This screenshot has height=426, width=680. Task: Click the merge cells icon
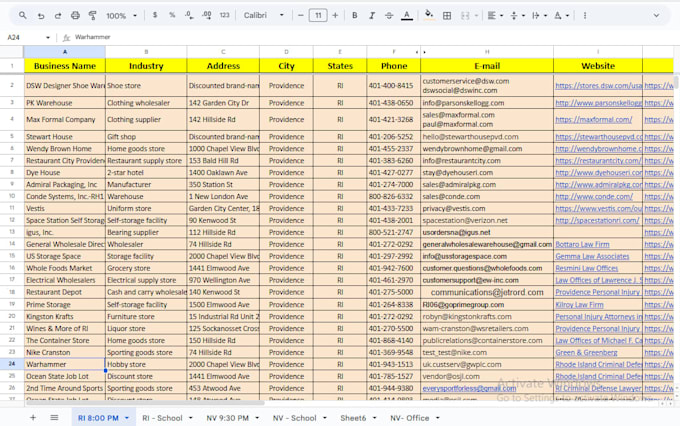465,16
